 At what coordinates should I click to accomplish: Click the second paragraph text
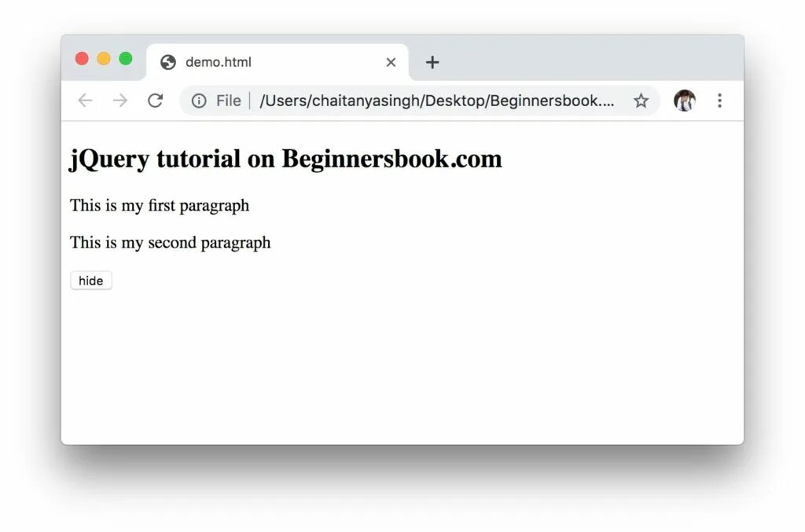[171, 243]
